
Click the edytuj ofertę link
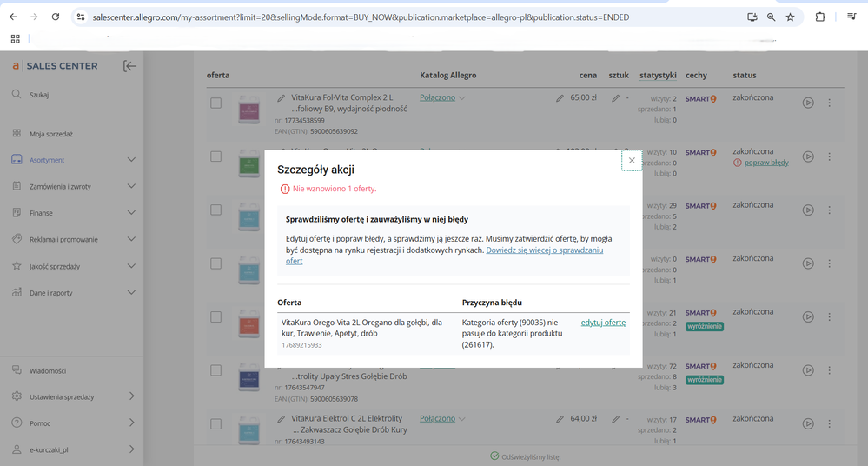click(x=603, y=323)
